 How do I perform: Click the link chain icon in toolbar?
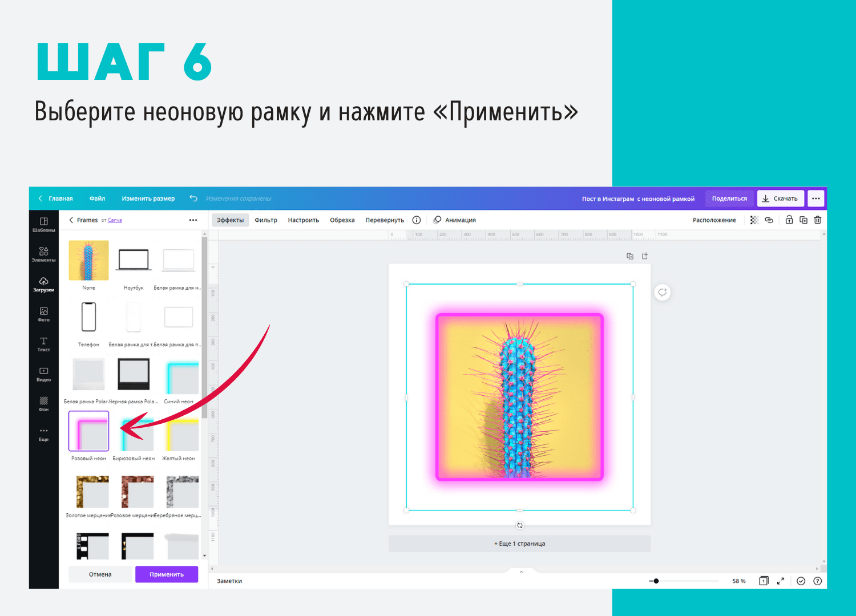click(x=769, y=220)
